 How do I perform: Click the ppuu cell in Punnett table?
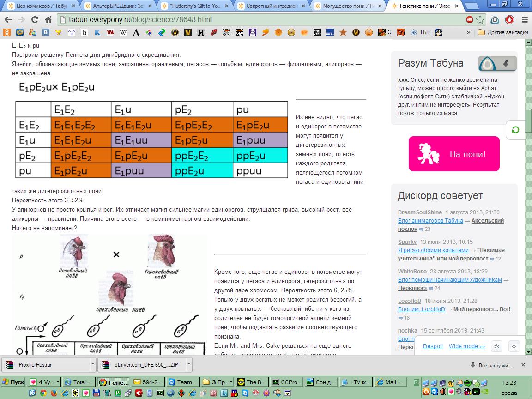coord(260,170)
